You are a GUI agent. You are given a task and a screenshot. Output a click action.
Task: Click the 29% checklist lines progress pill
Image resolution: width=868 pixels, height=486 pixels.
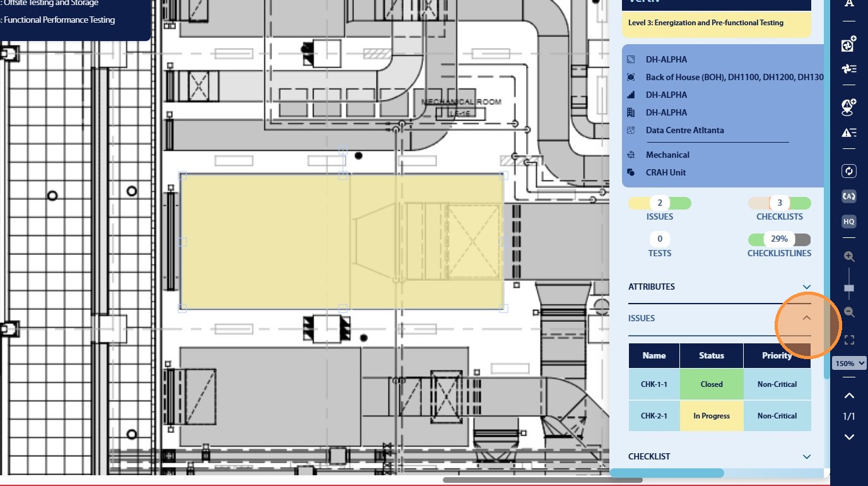click(780, 240)
